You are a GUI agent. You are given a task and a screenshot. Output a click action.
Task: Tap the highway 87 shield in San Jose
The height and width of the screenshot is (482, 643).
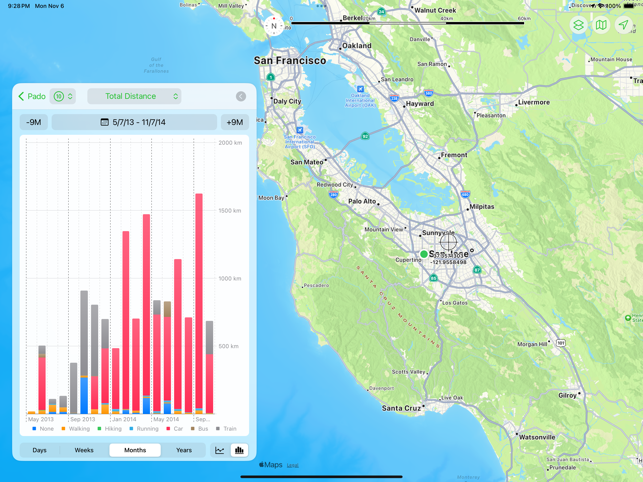(477, 270)
